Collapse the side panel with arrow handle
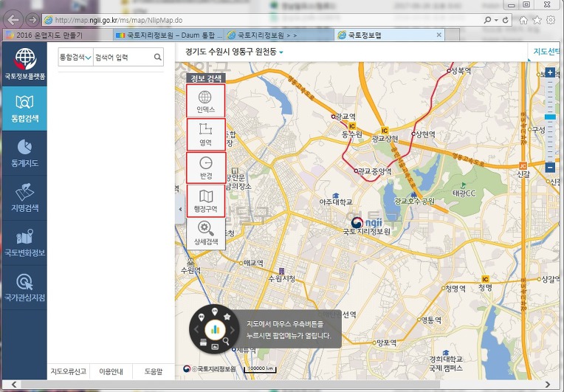 coord(180,210)
